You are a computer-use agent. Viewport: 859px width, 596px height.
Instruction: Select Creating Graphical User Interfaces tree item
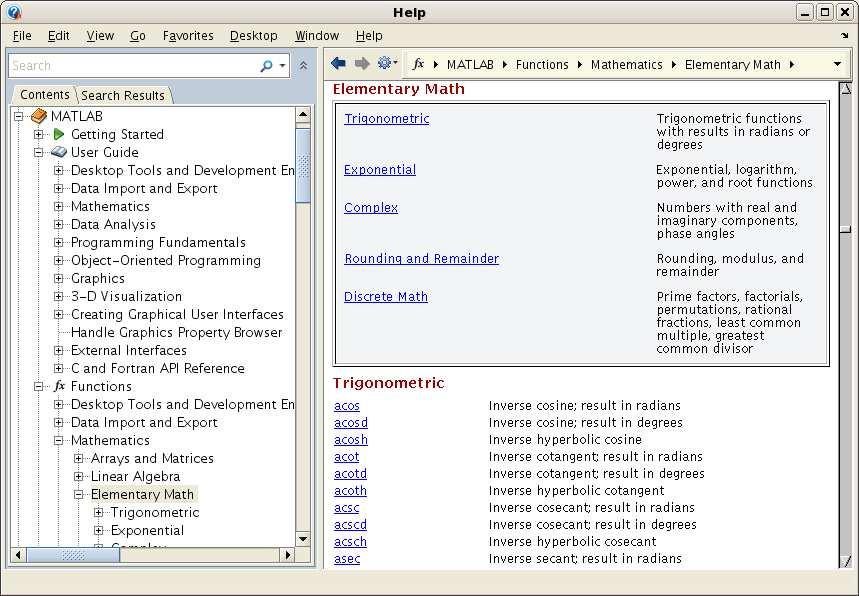177,314
